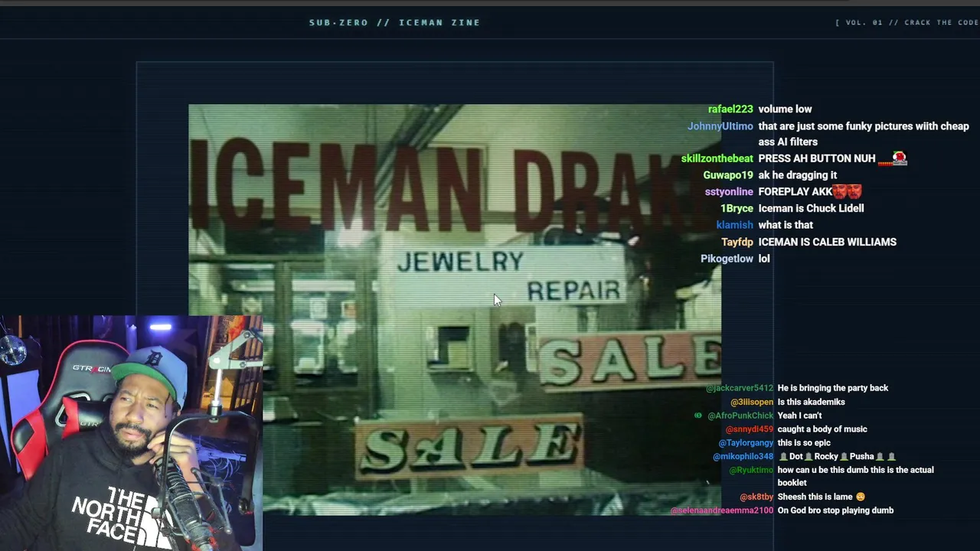Click the 'Yeah I can't' message

pyautogui.click(x=799, y=416)
